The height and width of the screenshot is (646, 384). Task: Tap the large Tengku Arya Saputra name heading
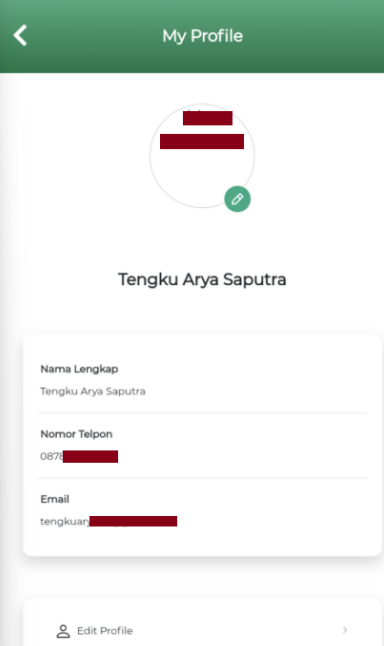pyautogui.click(x=202, y=279)
